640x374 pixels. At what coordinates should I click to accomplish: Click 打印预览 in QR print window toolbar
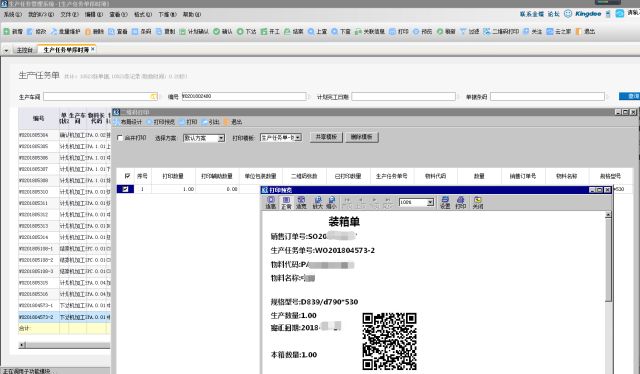coord(160,122)
